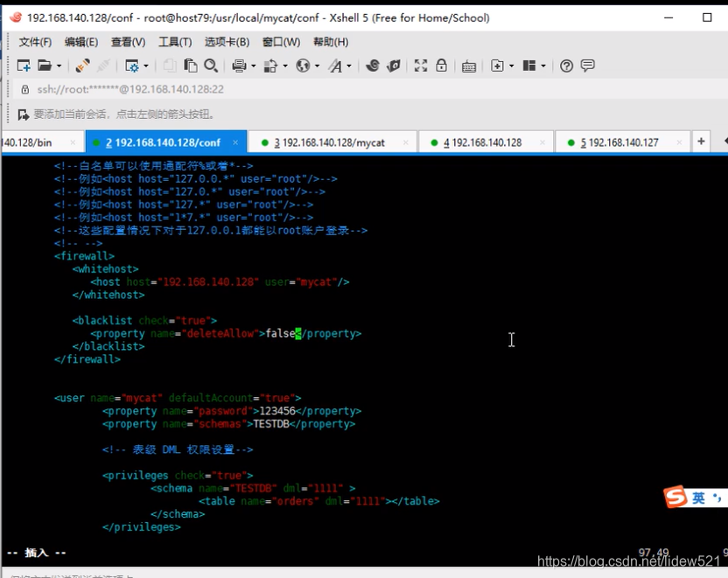Click the New Session toolbar icon

[x=24, y=66]
